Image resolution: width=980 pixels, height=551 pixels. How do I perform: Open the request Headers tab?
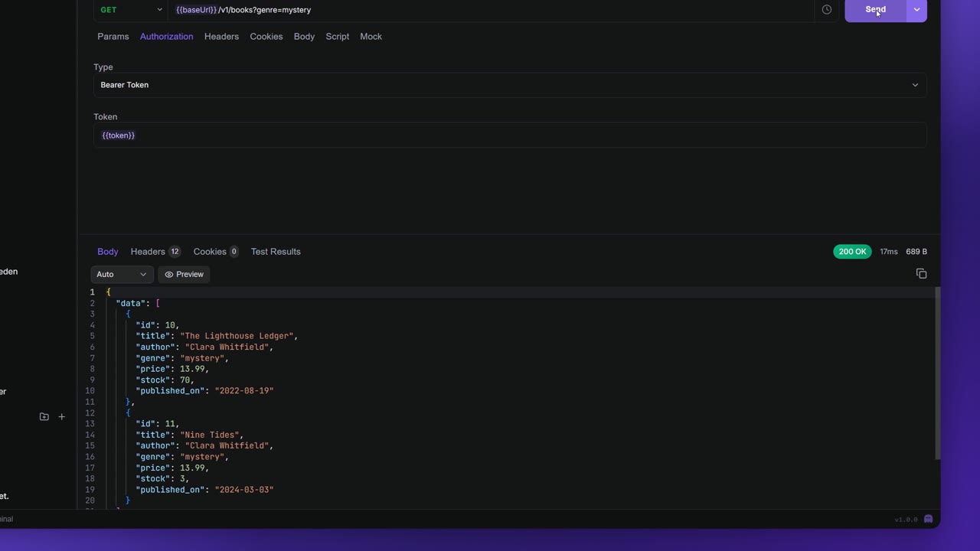(x=221, y=37)
